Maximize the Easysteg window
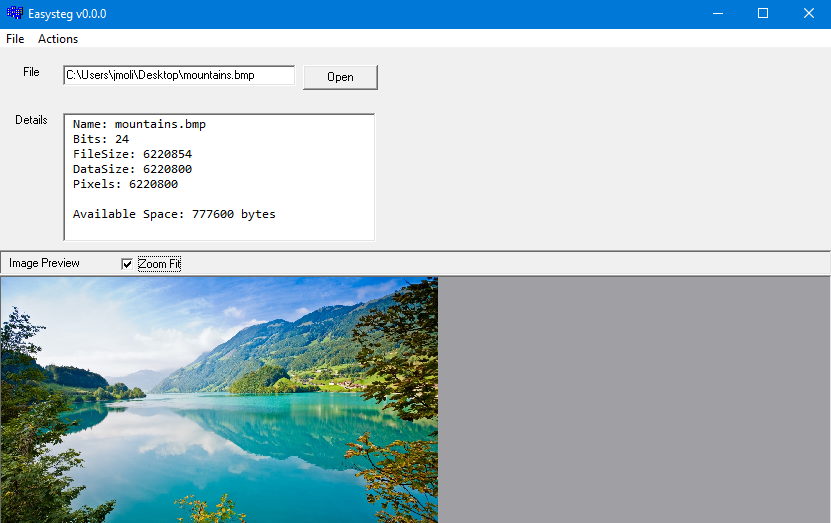This screenshot has height=523, width=831. click(x=763, y=14)
